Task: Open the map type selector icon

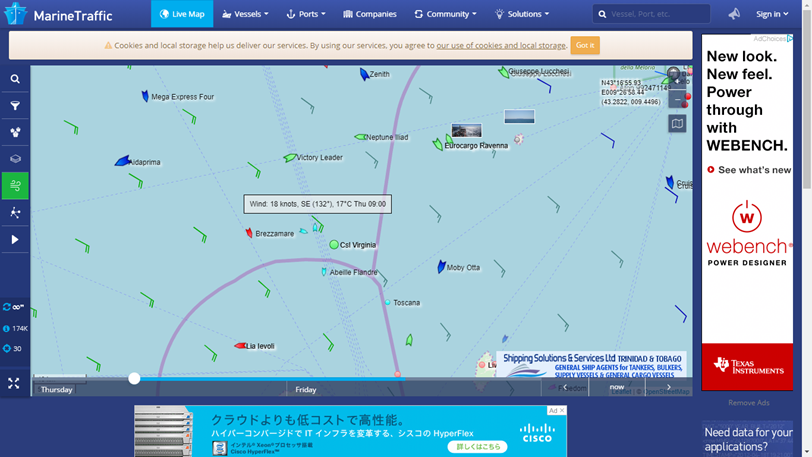Action: point(677,123)
